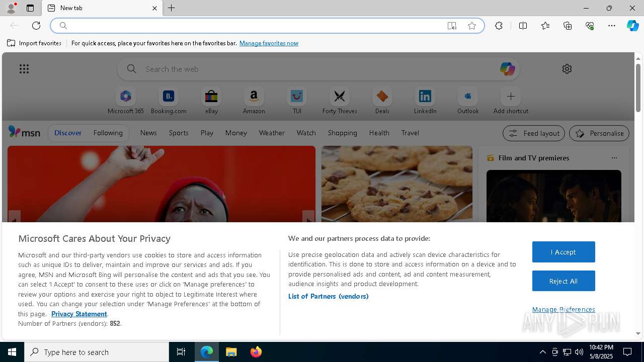Viewport: 644px width, 362px height.
Task: Open LinkedIn shortcut
Action: [425, 101]
